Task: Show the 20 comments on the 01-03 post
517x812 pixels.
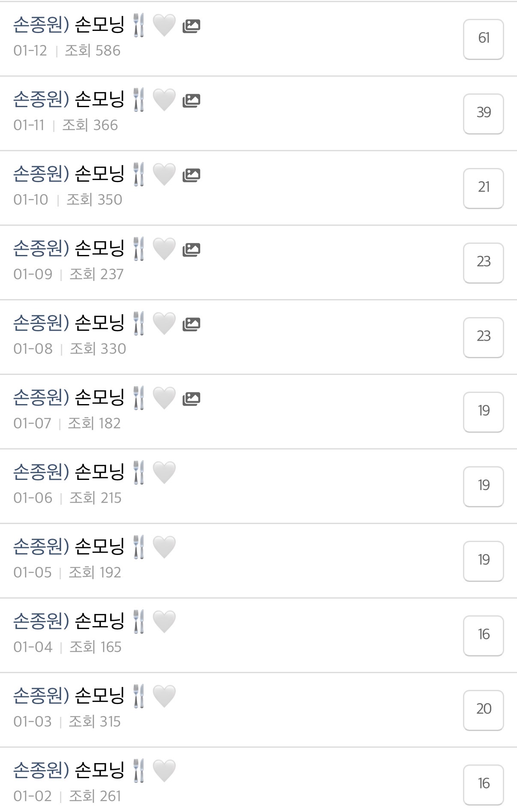Action: 483,710
